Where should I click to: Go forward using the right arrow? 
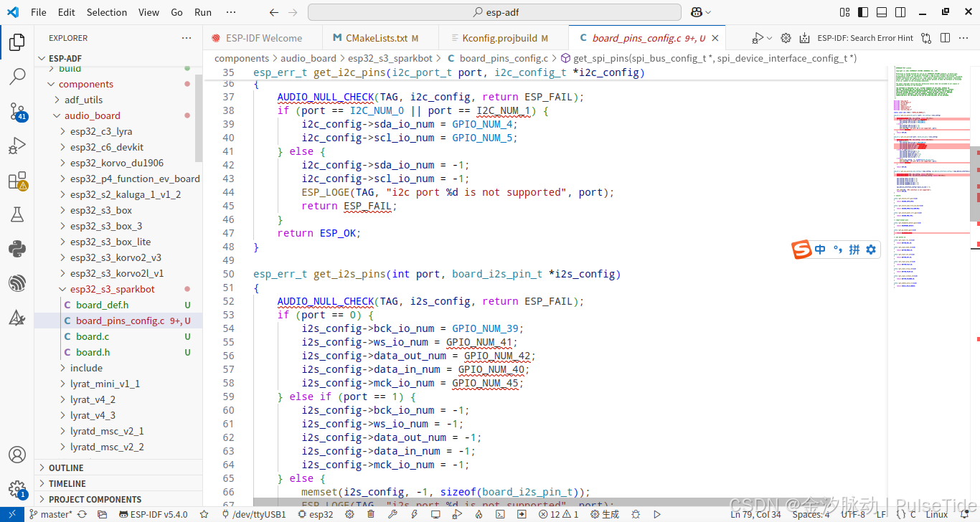click(x=292, y=12)
